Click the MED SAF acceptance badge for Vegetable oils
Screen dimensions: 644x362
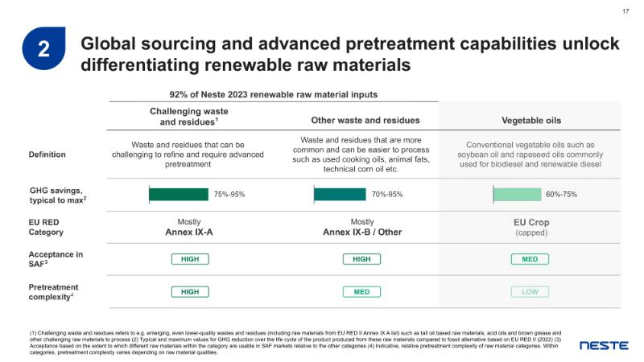530,259
